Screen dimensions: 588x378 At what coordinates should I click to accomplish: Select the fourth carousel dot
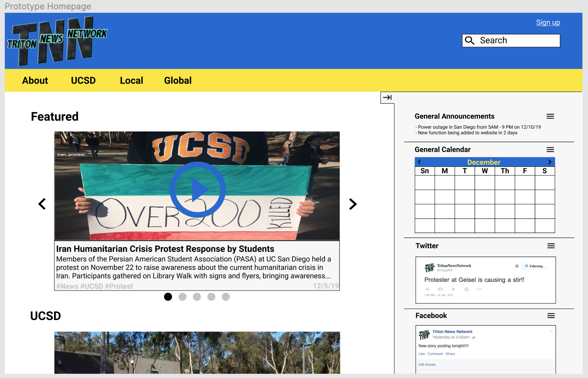click(211, 297)
